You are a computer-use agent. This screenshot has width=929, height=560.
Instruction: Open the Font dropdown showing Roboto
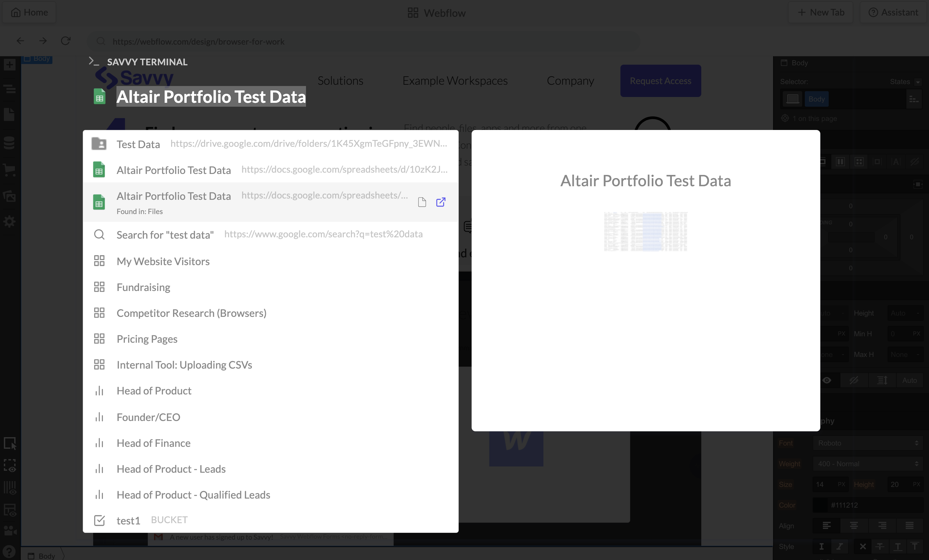868,443
